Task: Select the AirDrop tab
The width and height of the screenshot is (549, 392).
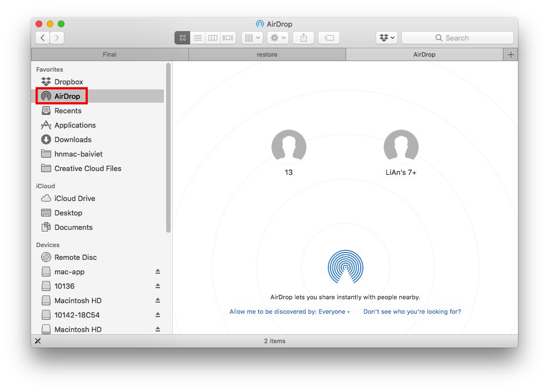Action: pos(425,54)
